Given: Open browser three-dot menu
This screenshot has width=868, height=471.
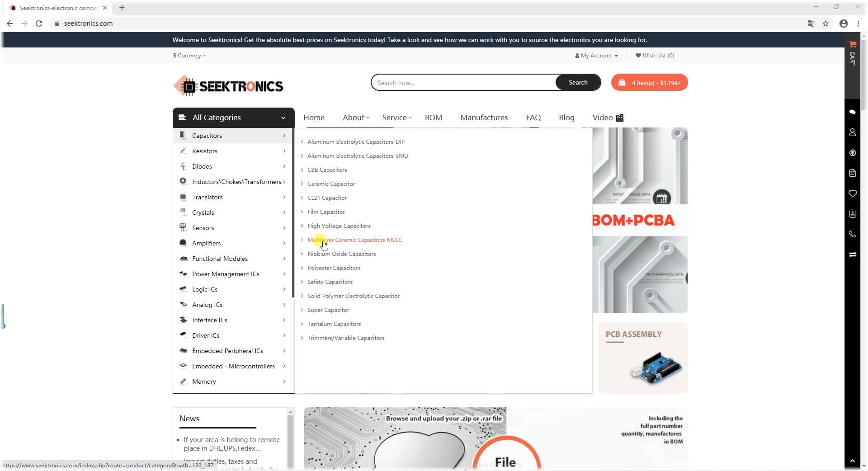Looking at the screenshot, I should point(858,24).
